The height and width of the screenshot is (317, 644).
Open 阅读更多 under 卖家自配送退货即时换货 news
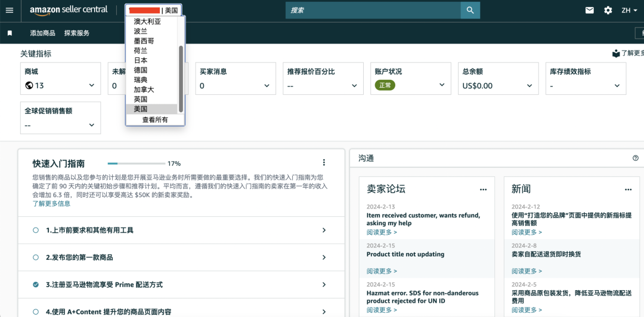(527, 271)
